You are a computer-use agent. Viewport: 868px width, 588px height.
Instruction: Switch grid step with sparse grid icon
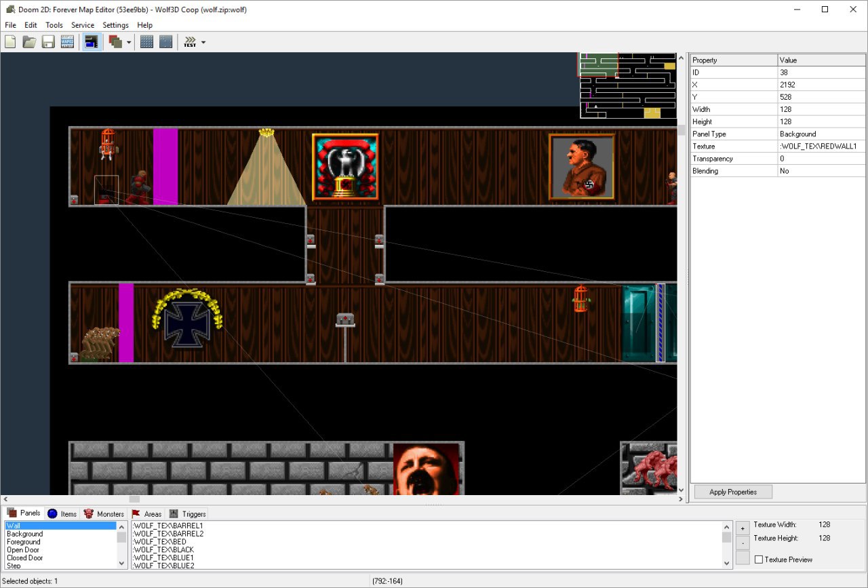[165, 42]
